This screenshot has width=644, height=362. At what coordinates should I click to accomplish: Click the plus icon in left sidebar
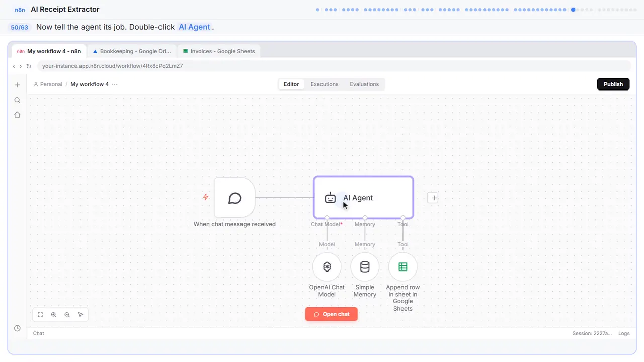click(x=17, y=85)
